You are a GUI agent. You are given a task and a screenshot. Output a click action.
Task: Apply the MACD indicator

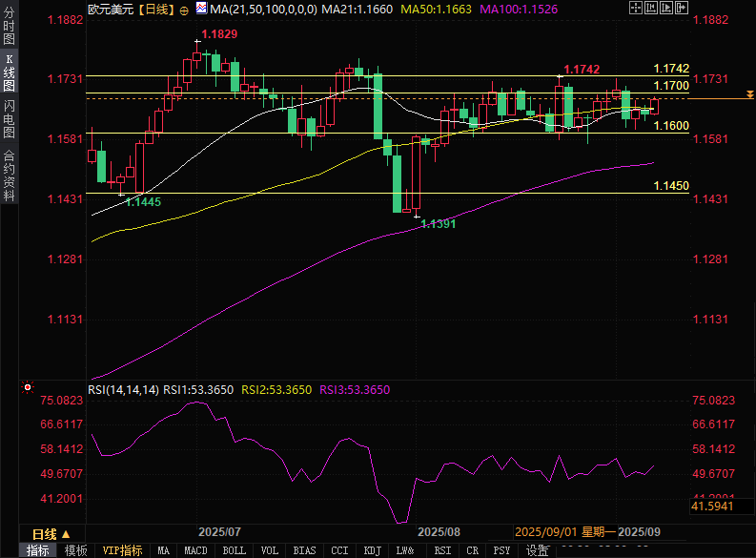(x=195, y=550)
